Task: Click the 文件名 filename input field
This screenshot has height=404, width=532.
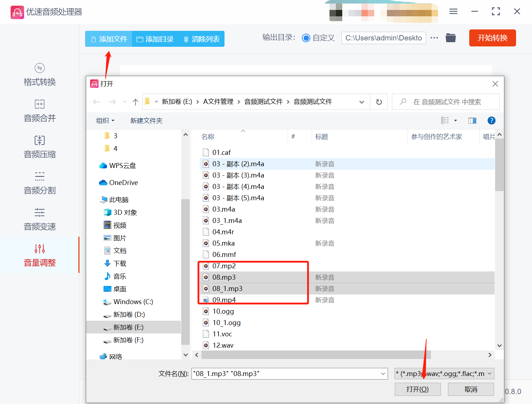Action: coord(289,374)
